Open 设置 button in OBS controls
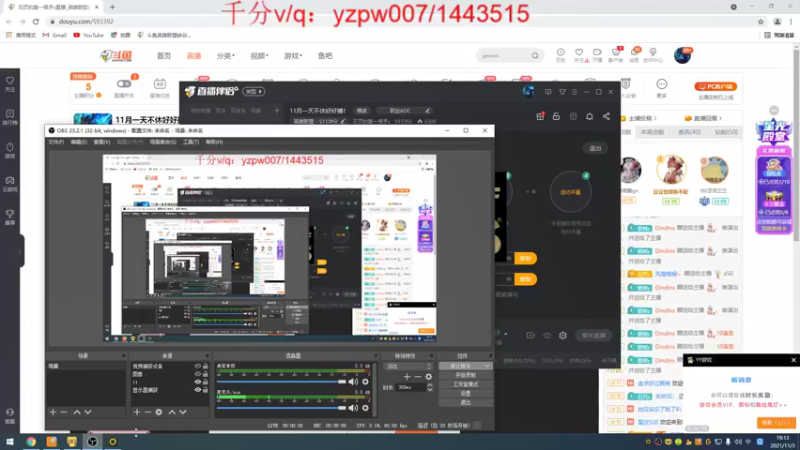 pyautogui.click(x=465, y=393)
